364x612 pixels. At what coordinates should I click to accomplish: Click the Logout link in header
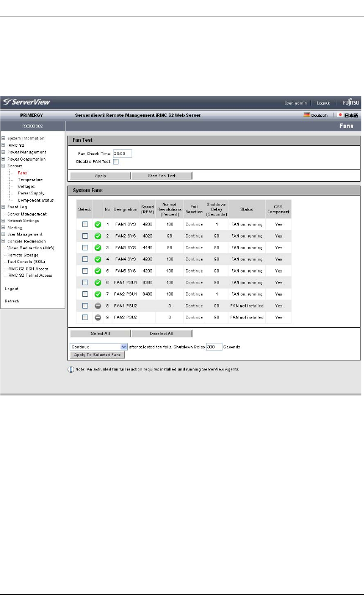323,103
